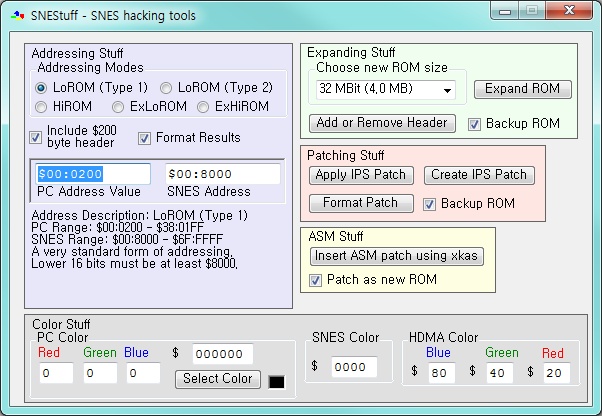Click the 'PC Range: $00:0200 - $38:01FF' text
Screen dimensions: 602x416
(117, 228)
